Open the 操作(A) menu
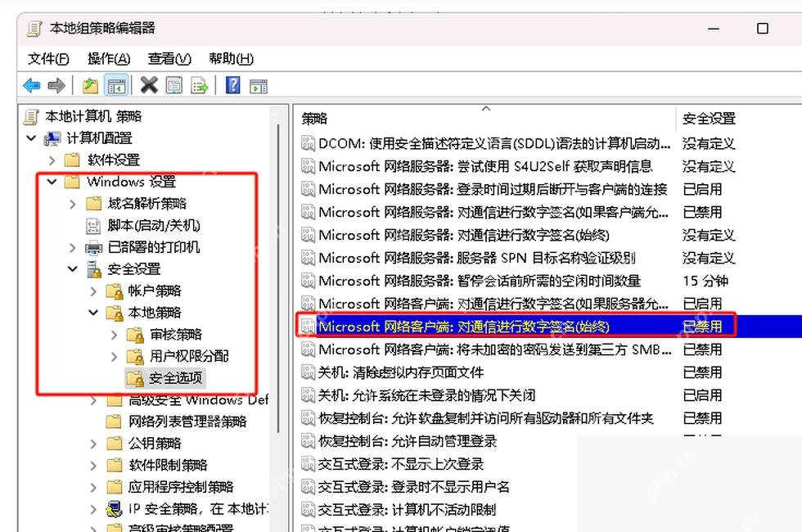Image resolution: width=802 pixels, height=532 pixels. pyautogui.click(x=109, y=59)
